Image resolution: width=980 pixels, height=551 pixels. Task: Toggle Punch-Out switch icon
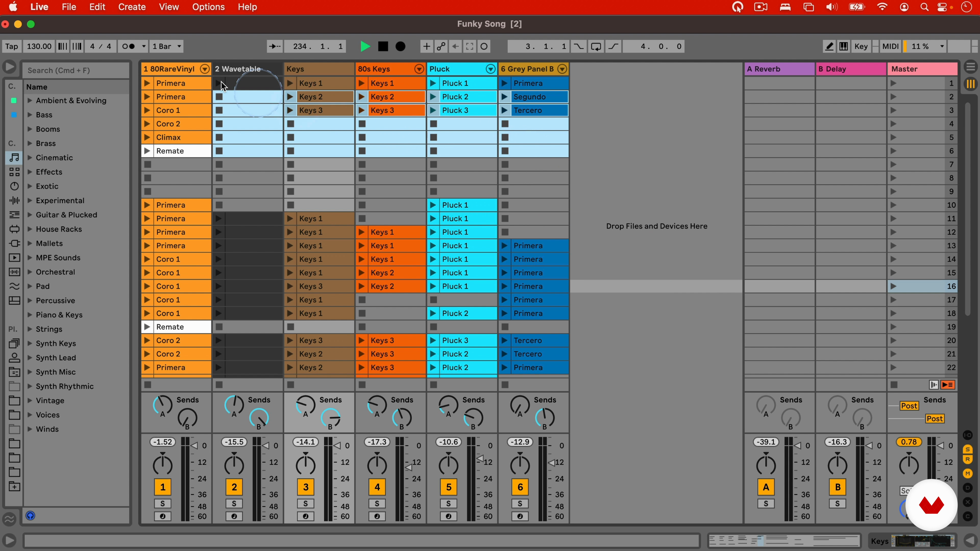(x=614, y=46)
